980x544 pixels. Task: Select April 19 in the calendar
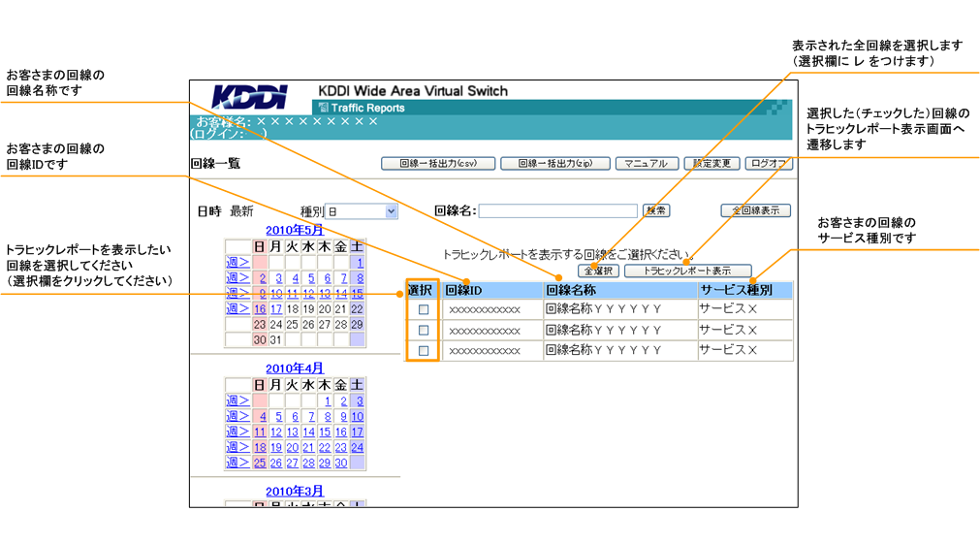click(x=276, y=448)
